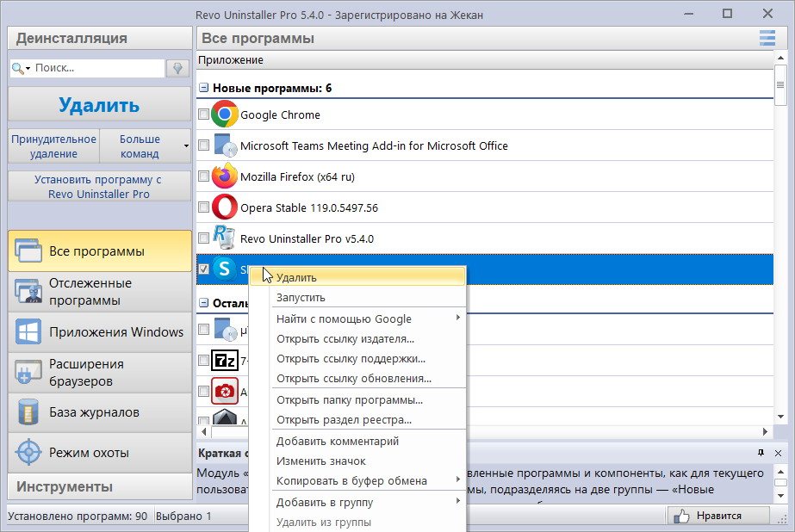The height and width of the screenshot is (532, 795).
Task: Click 'Установить программу с Revo Uninstaller Pro'
Action: [99, 187]
